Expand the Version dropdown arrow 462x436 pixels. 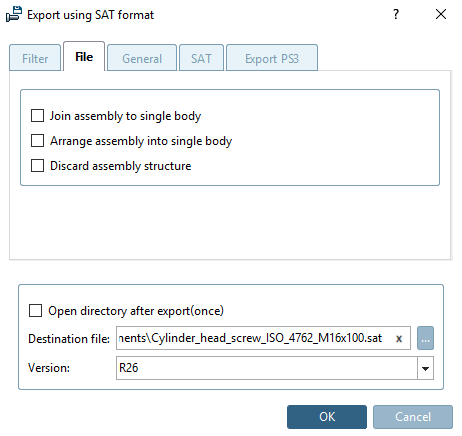pos(425,368)
